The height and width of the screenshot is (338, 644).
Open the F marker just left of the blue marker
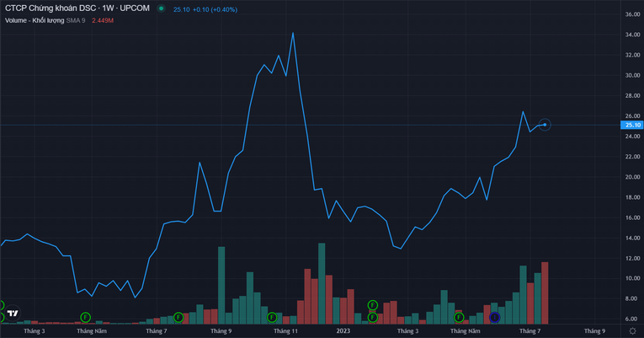tap(459, 317)
